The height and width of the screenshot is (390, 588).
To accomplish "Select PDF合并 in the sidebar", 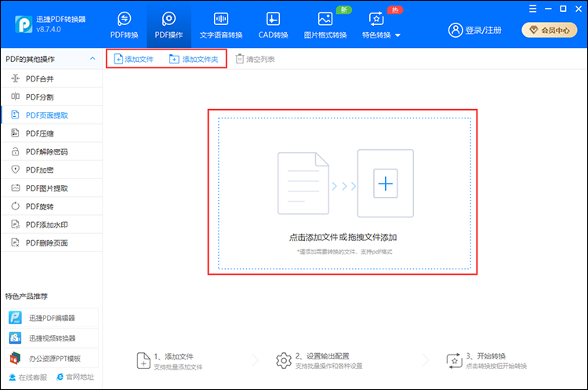I will [x=52, y=78].
